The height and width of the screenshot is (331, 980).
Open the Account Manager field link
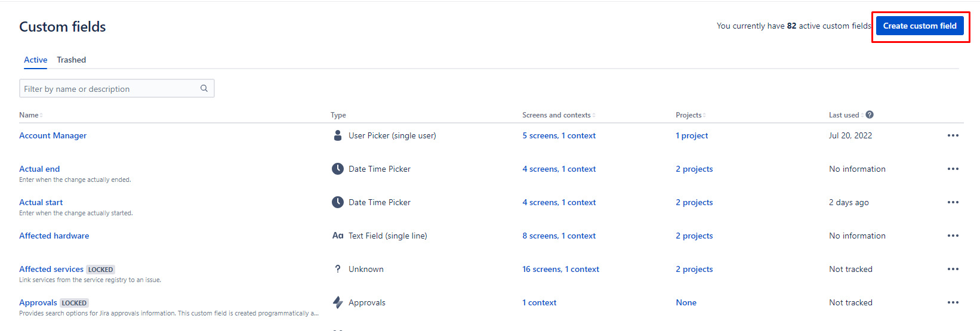coord(53,135)
